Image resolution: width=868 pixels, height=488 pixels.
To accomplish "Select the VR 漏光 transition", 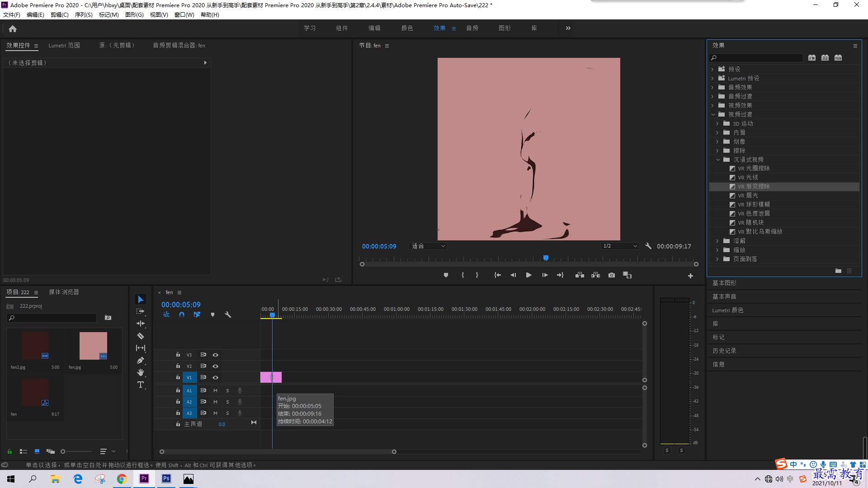I will click(x=748, y=196).
